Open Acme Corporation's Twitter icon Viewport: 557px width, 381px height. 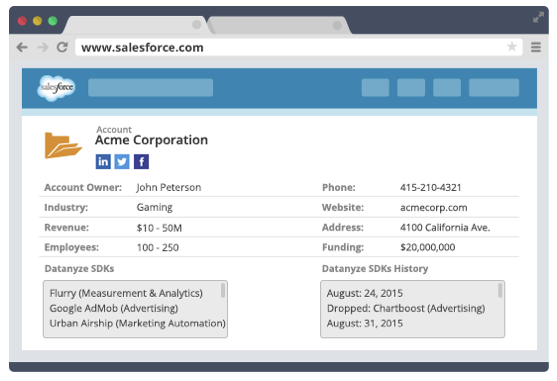click(x=122, y=162)
